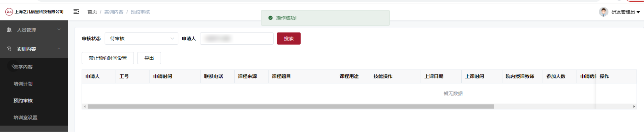Screen dimensions: 644x134
Task: Click the 暂无数据 empty table text
Action: click(x=453, y=93)
